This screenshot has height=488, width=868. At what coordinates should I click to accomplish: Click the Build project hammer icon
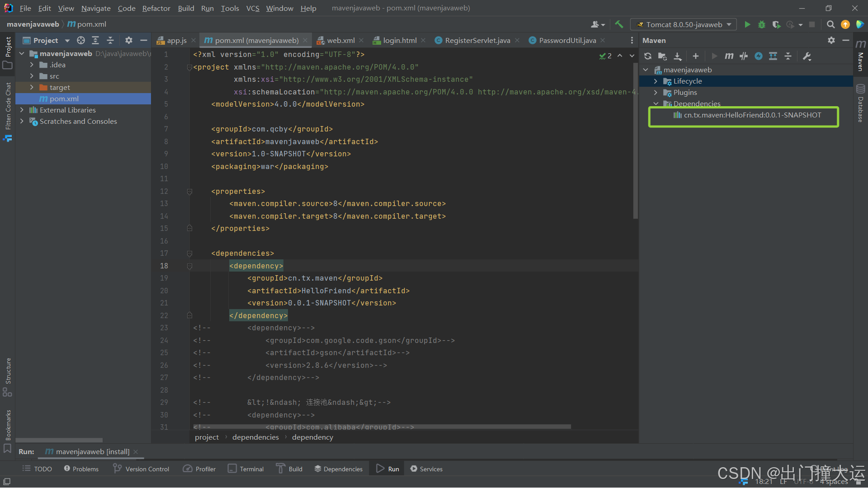[x=619, y=24]
